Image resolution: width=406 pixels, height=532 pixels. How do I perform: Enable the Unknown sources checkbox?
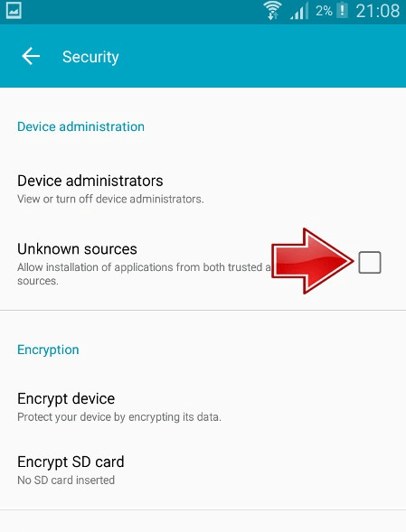click(x=370, y=262)
